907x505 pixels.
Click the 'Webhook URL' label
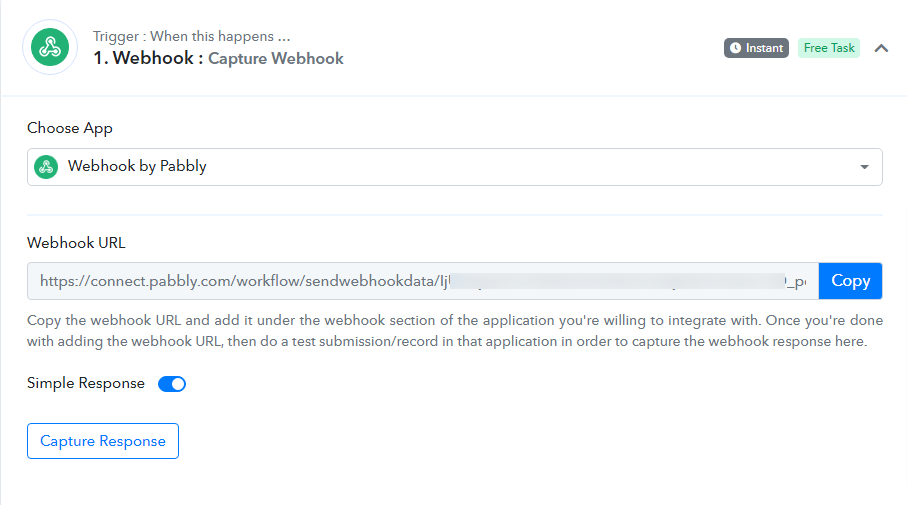[76, 242]
